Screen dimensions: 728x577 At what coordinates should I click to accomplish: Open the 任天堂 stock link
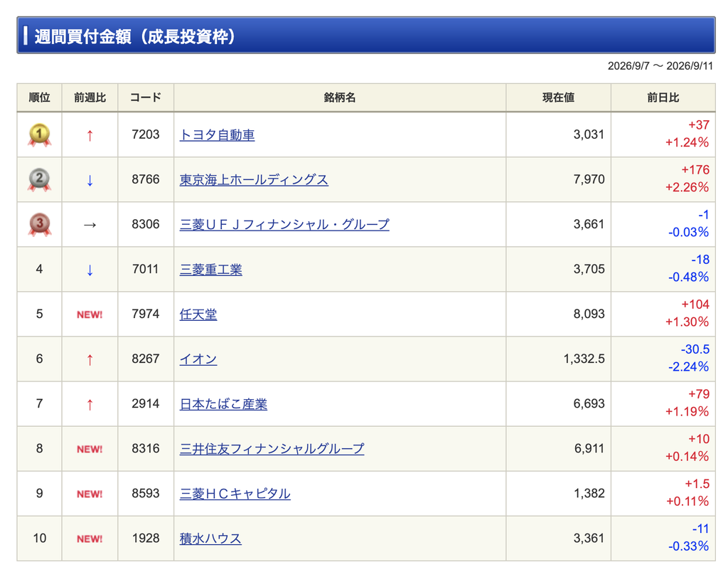click(198, 314)
